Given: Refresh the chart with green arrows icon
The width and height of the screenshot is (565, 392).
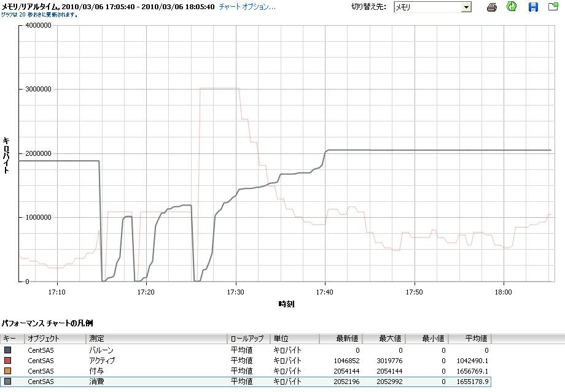Looking at the screenshot, I should point(512,7).
